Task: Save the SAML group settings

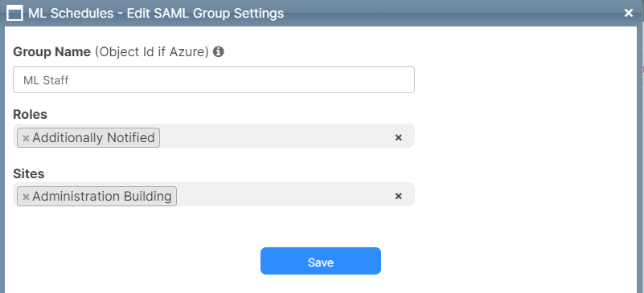Action: coord(320,261)
